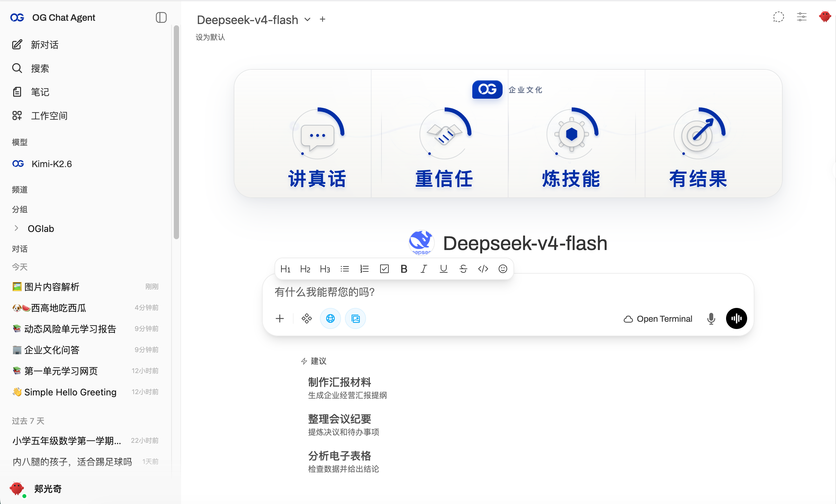This screenshot has width=836, height=504.
Task: Toggle the 分组 section header
Action: click(x=20, y=209)
